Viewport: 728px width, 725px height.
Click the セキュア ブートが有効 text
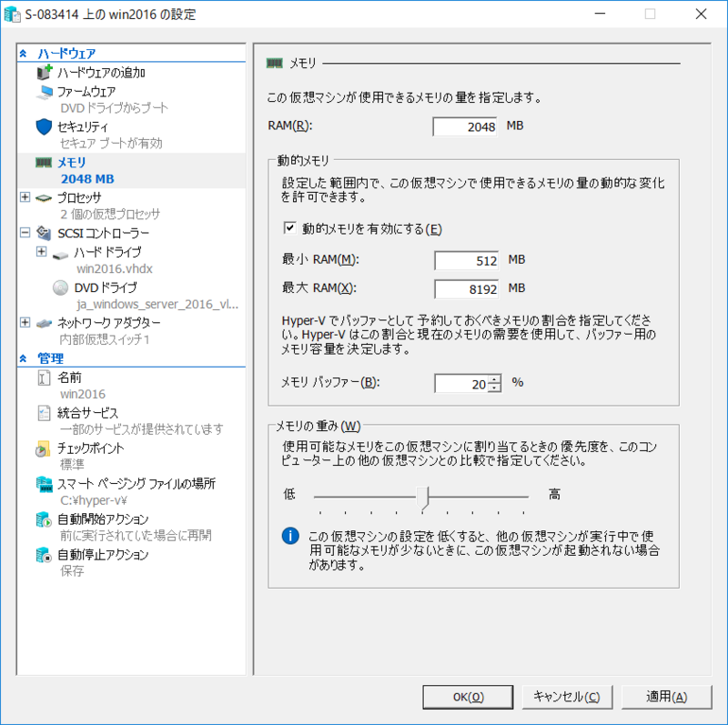tap(111, 144)
